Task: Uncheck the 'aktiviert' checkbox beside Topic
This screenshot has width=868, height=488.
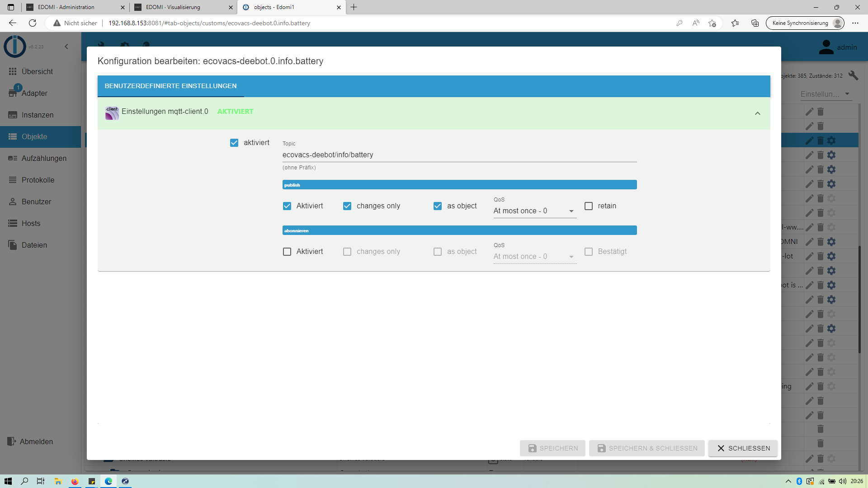Action: (x=234, y=143)
